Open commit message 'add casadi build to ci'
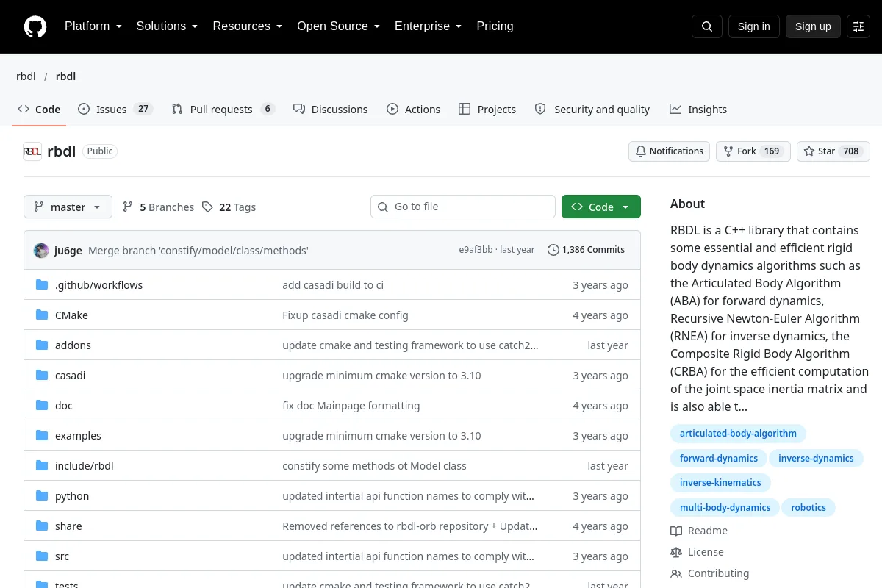882x588 pixels. pyautogui.click(x=333, y=285)
